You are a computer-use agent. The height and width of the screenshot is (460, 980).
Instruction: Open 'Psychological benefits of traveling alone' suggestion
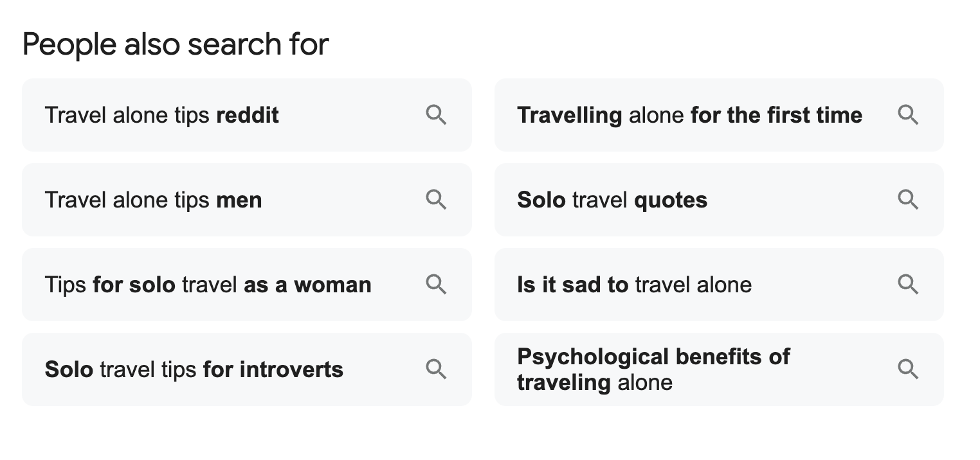tap(719, 369)
